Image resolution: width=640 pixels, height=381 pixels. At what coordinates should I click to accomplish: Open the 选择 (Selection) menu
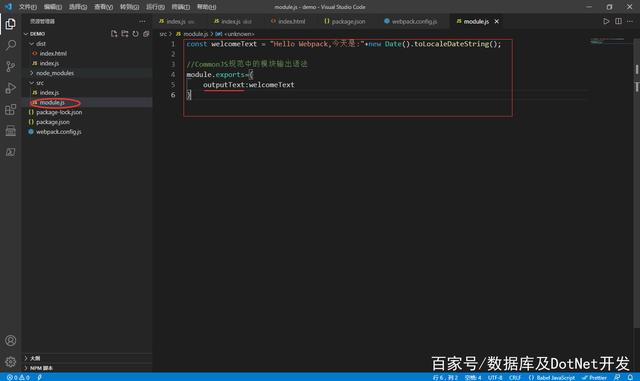tap(78, 7)
